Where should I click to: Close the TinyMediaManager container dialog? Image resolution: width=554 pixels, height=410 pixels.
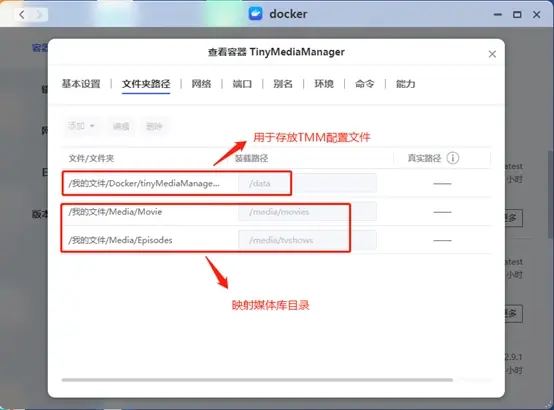[492, 54]
